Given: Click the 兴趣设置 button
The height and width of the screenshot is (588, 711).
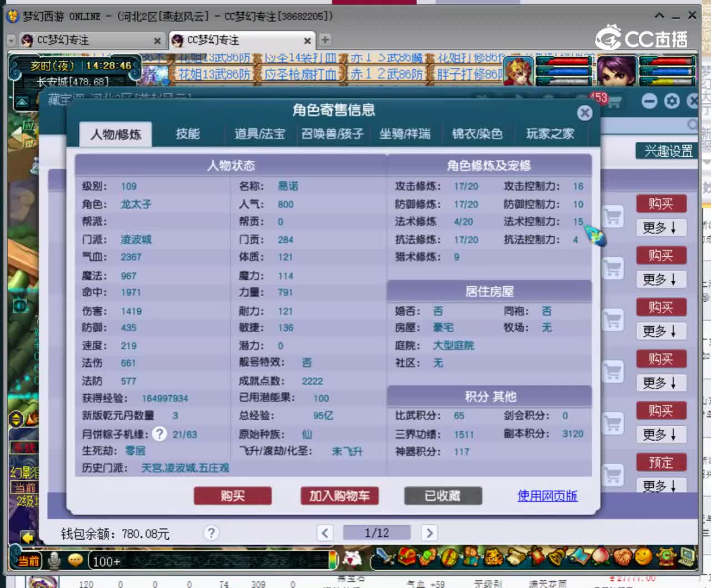Looking at the screenshot, I should point(668,151).
